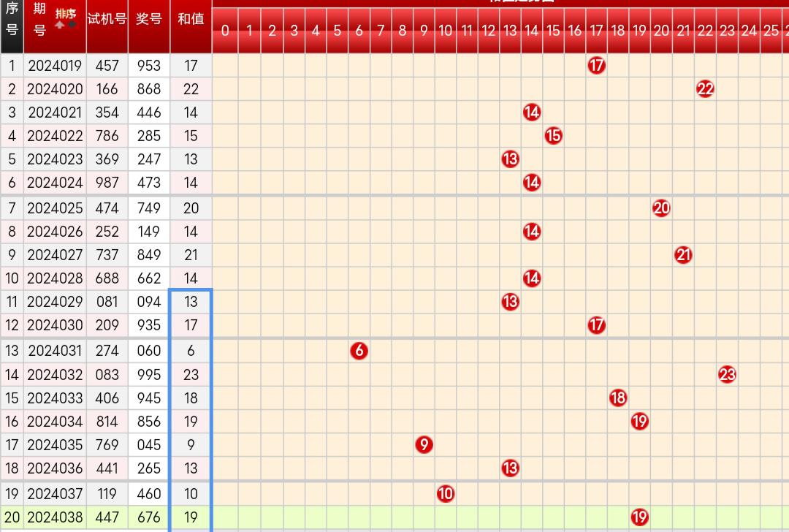Click the 排序 sort icon in 期号 header
Image resolution: width=789 pixels, height=532 pixels.
click(65, 14)
